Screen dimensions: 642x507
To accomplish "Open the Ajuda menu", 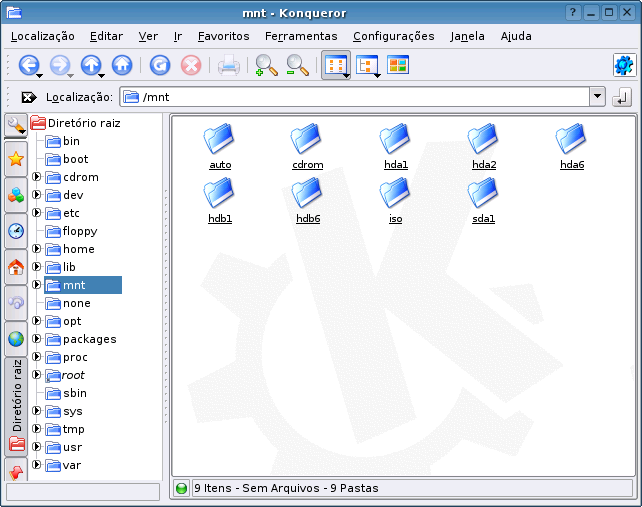I will click(516, 36).
